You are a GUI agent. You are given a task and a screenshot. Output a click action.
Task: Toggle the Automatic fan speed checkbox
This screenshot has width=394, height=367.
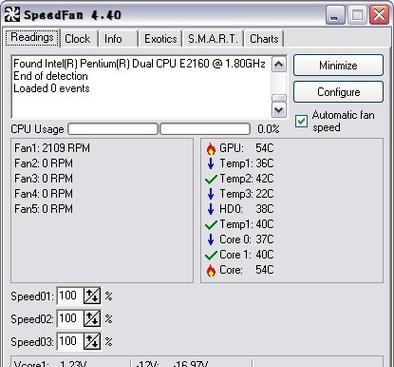pos(301,121)
